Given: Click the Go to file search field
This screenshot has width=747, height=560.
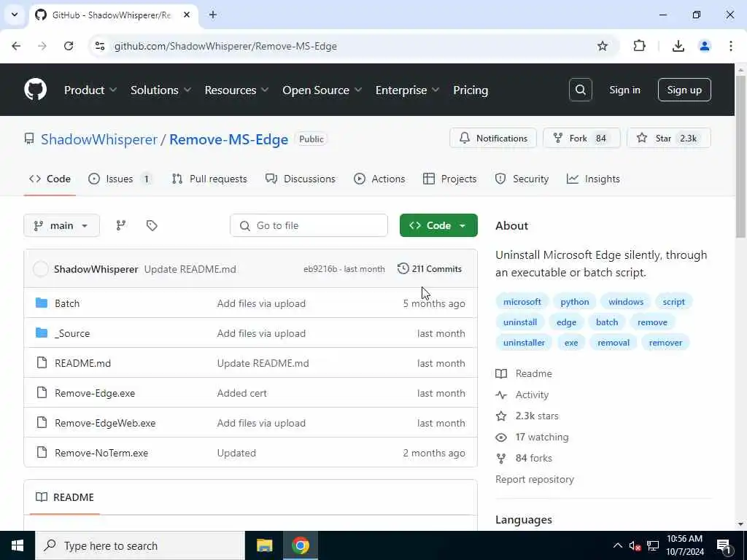Looking at the screenshot, I should click(309, 226).
